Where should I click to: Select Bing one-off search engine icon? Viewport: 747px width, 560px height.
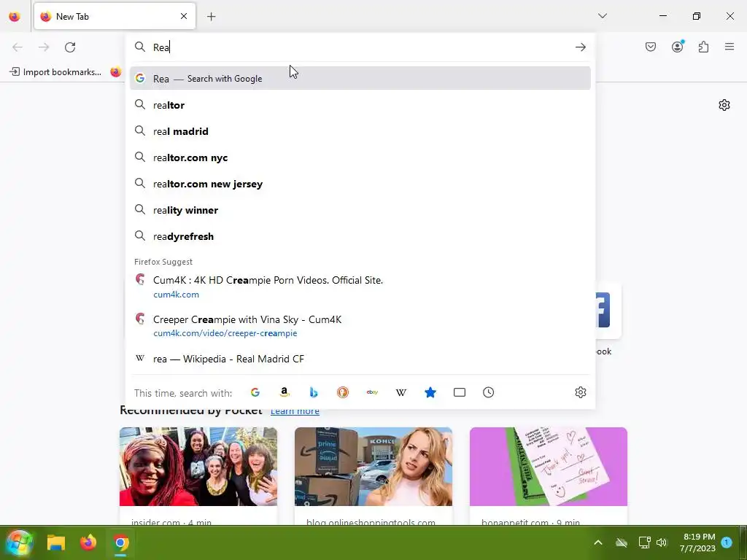click(x=314, y=392)
